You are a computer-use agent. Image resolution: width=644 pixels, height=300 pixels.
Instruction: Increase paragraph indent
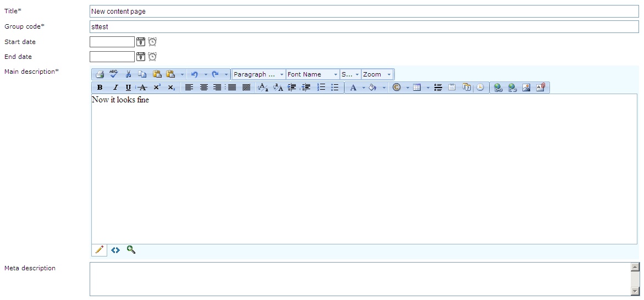(x=292, y=87)
